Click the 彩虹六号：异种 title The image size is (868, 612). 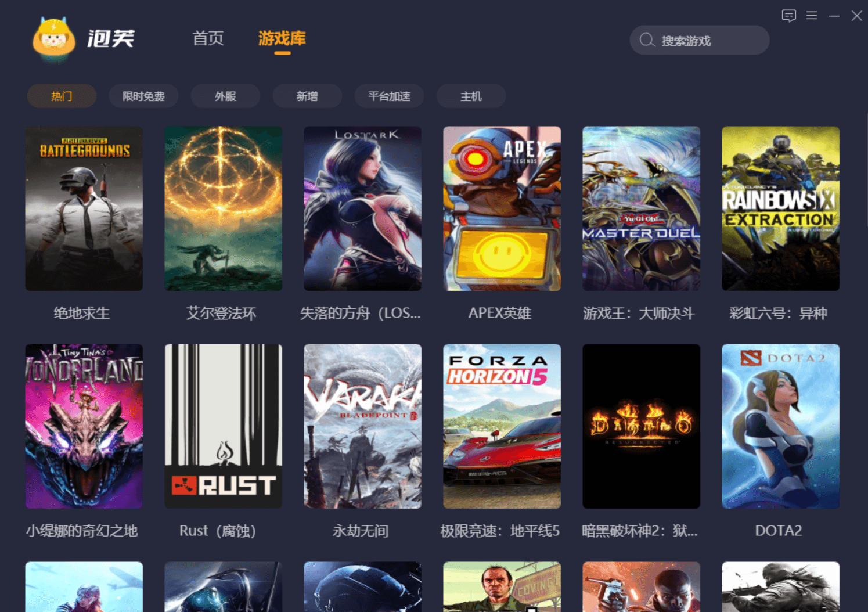click(x=779, y=314)
